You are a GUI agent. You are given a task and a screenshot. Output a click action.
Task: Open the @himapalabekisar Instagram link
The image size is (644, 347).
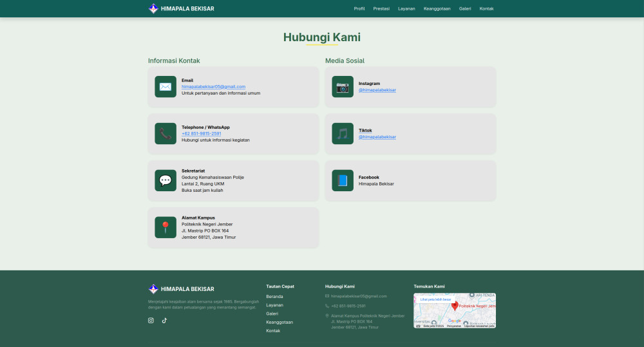click(x=377, y=90)
